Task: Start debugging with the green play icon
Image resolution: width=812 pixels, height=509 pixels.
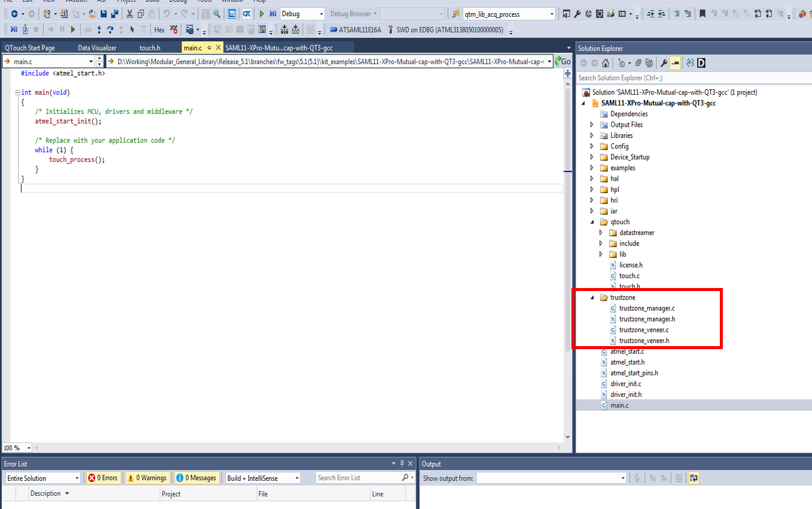Action: click(x=261, y=13)
